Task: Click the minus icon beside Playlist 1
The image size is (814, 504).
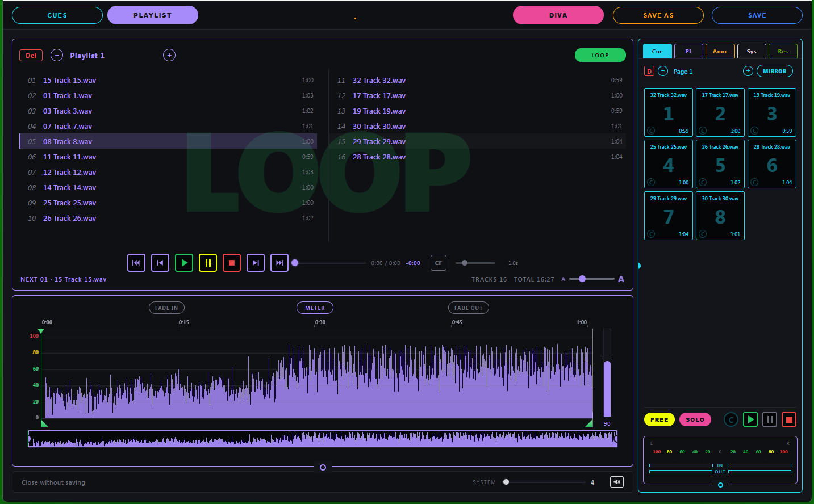Action: point(57,55)
